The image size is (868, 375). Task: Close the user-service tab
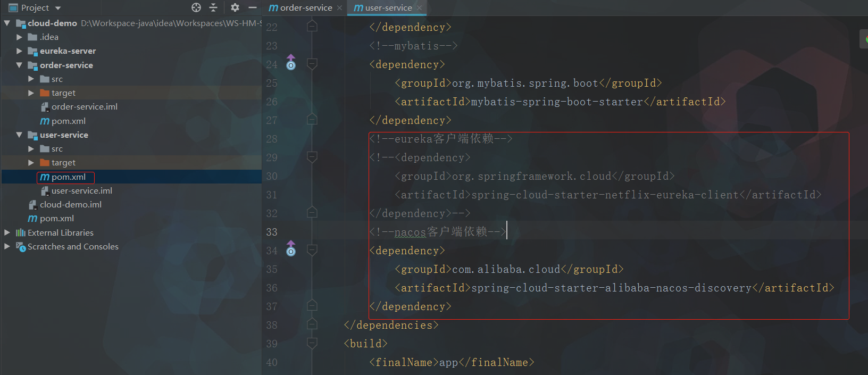(x=420, y=8)
